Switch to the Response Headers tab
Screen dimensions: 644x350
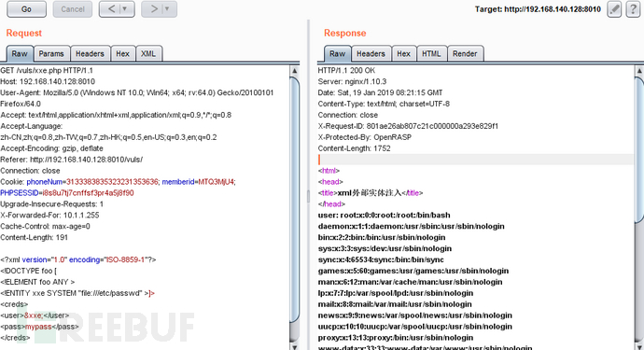371,54
